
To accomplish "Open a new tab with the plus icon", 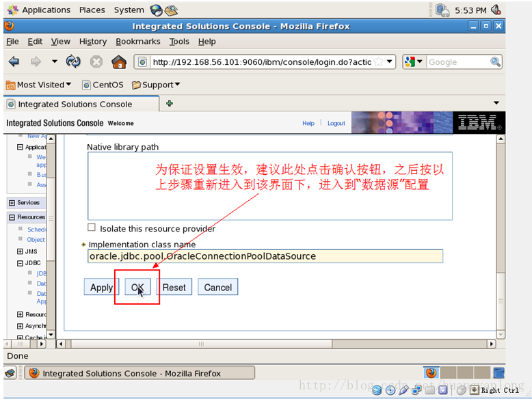I will 170,103.
